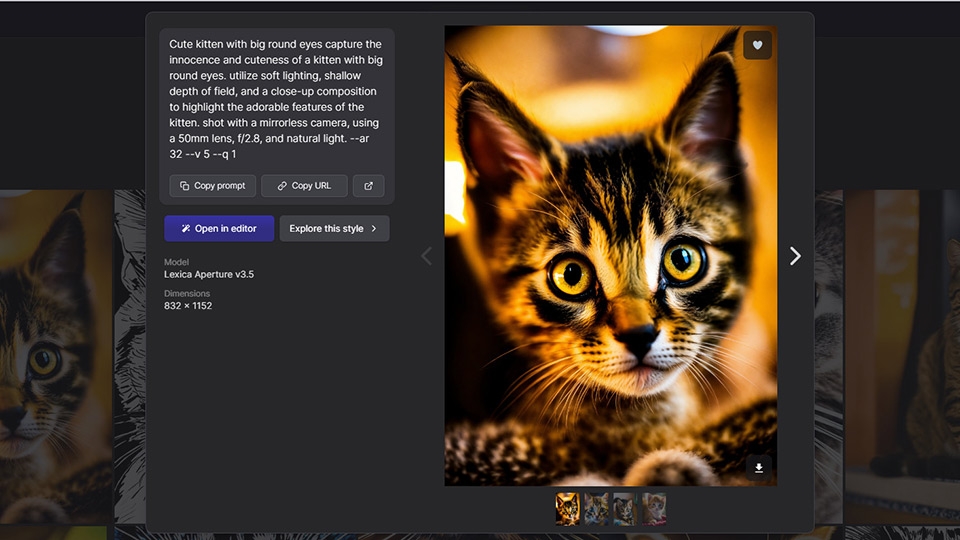
Task: Click '832 × 1152' dimensions value
Action: tap(188, 306)
